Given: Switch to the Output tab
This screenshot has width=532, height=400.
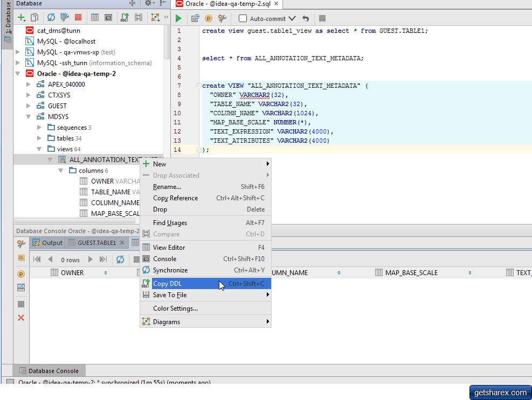Looking at the screenshot, I should click(x=47, y=243).
